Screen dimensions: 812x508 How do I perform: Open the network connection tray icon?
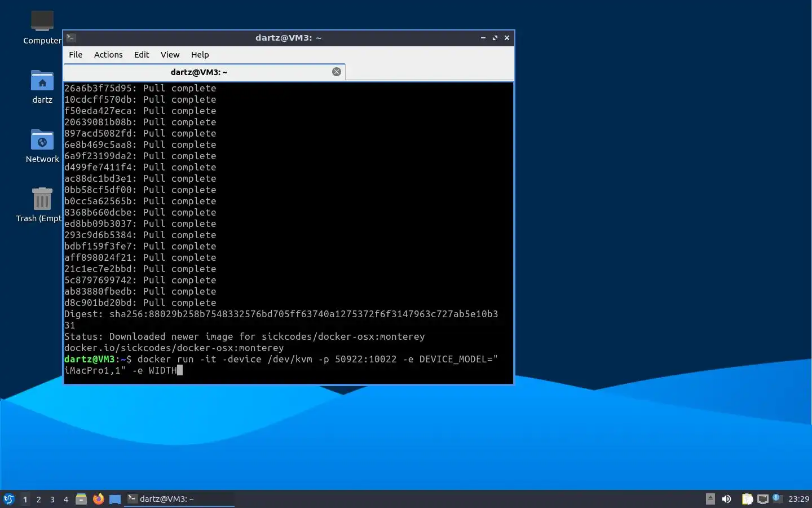[763, 499]
